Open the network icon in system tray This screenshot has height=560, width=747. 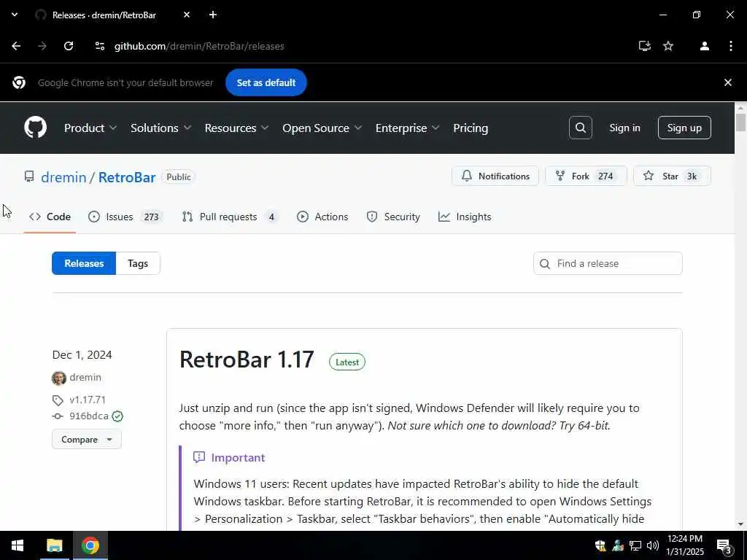[635, 545]
